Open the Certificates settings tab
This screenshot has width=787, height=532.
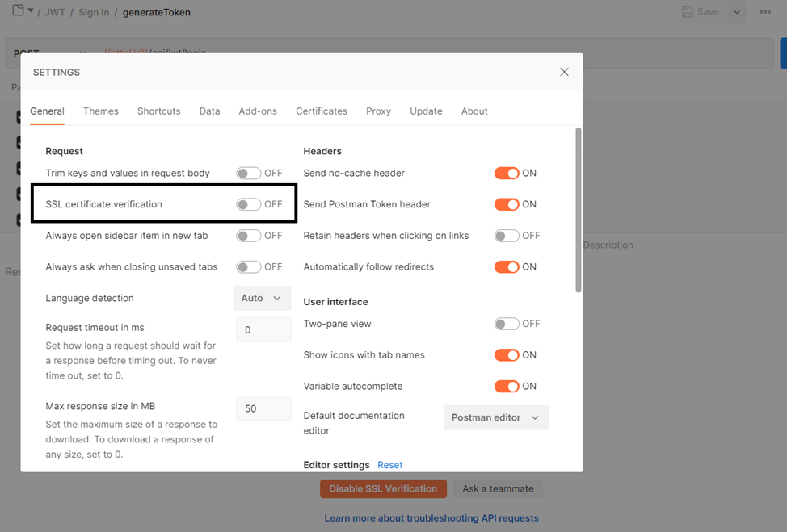pos(321,111)
